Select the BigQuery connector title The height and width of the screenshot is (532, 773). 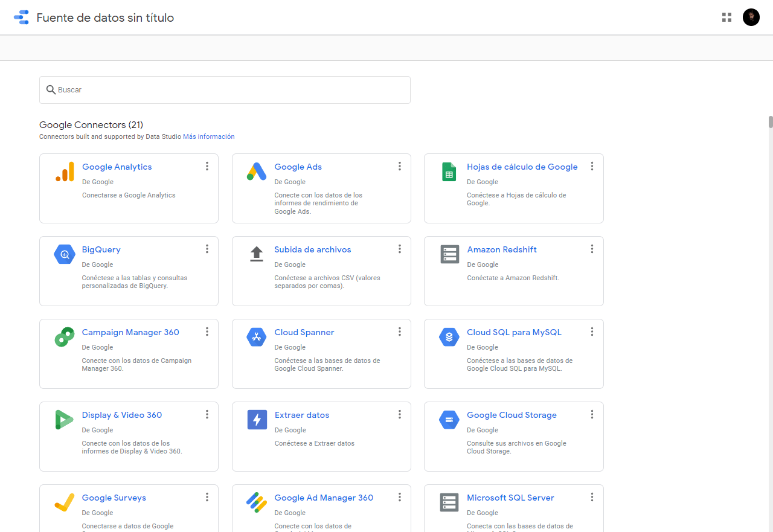pyautogui.click(x=101, y=249)
